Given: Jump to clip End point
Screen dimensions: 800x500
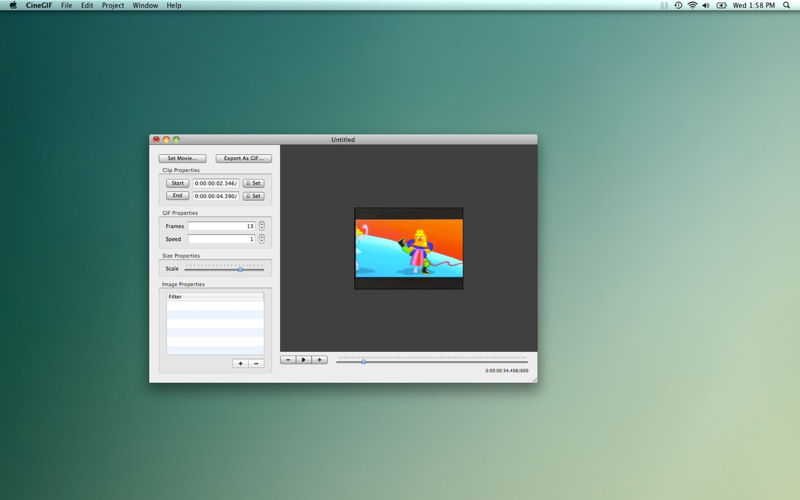Looking at the screenshot, I should click(x=178, y=195).
